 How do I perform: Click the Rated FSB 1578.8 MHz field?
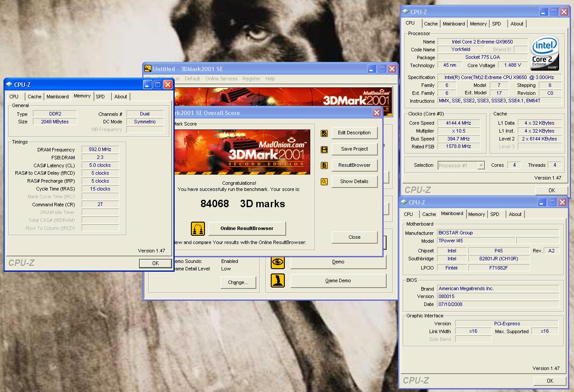458,147
